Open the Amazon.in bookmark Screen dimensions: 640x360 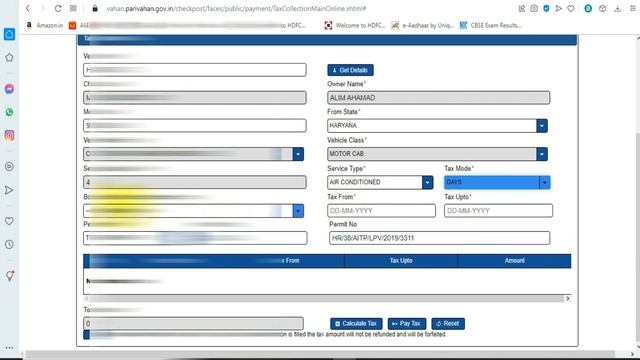(44, 25)
